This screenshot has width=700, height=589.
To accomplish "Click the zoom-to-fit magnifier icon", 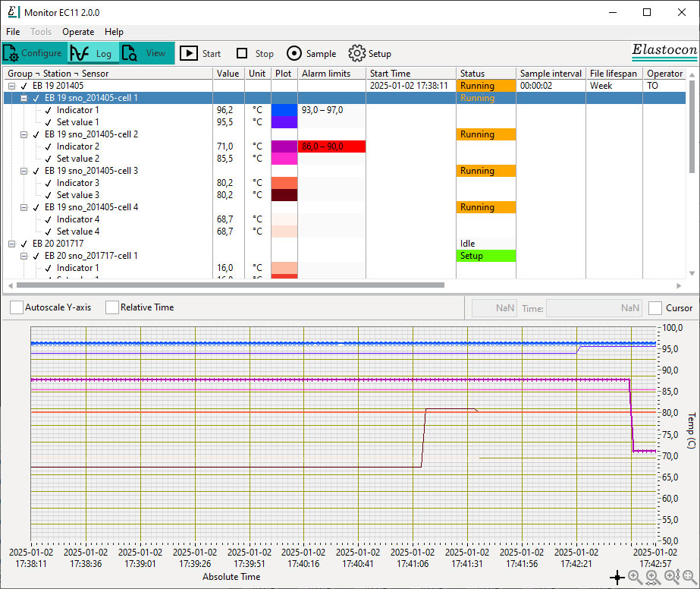I will click(x=689, y=577).
